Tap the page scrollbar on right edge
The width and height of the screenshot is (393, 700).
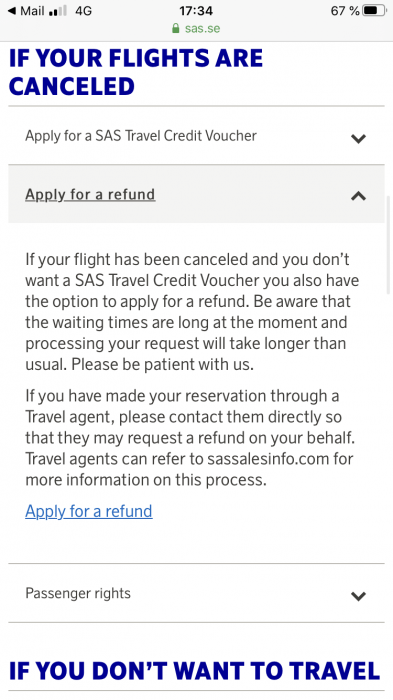(x=388, y=245)
